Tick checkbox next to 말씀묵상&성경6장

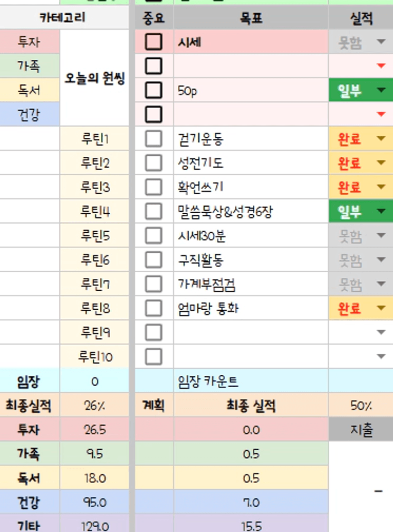pos(153,211)
